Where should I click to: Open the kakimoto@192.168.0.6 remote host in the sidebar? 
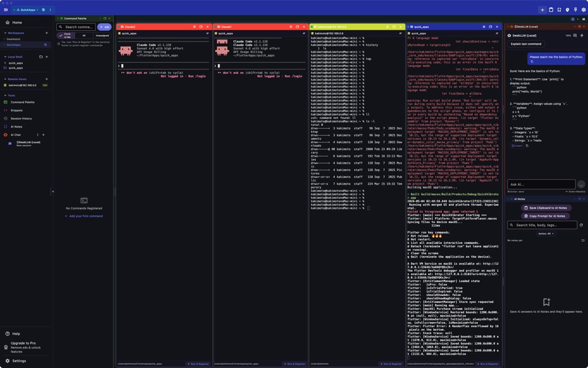coord(25,85)
